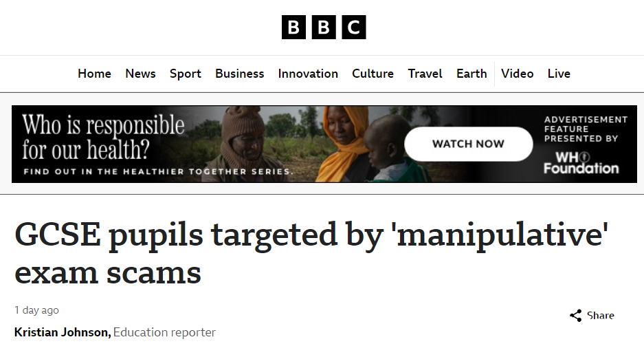Click the Share label text

(x=601, y=316)
